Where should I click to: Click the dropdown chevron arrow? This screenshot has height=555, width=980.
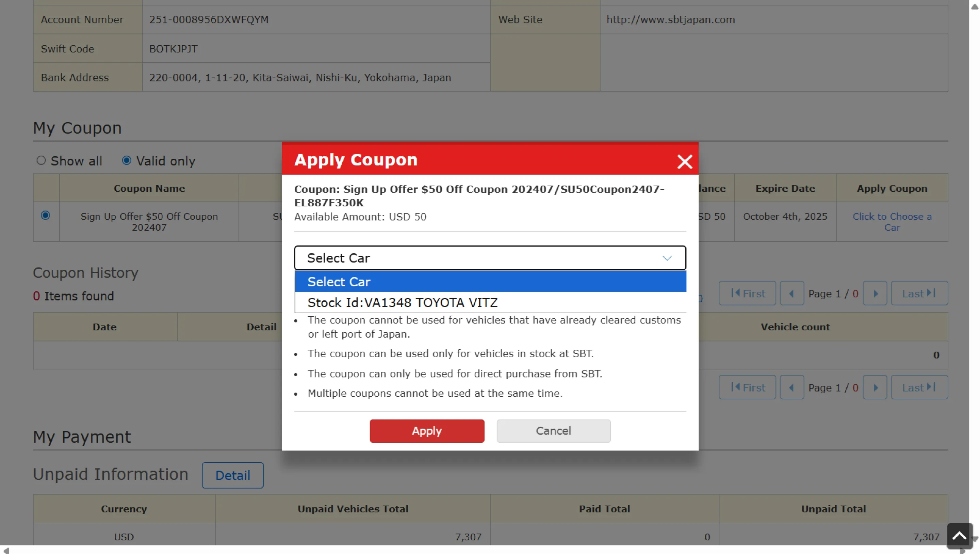[667, 258]
